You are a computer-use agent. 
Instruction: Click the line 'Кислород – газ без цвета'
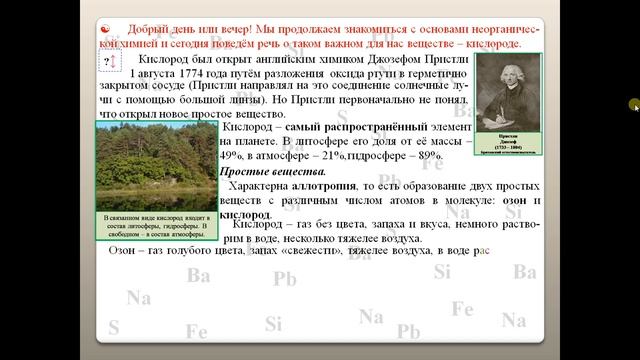pyautogui.click(x=386, y=224)
